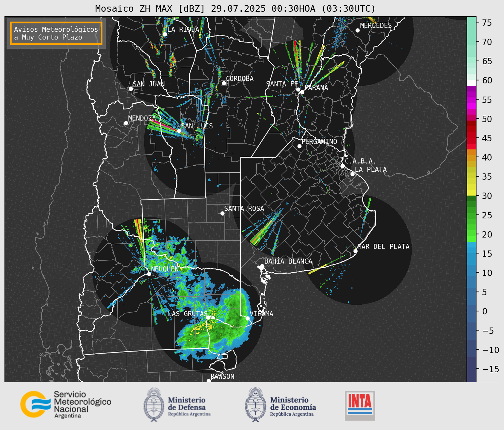Click the Servicio Meteorológico Nacional logo

(66, 404)
